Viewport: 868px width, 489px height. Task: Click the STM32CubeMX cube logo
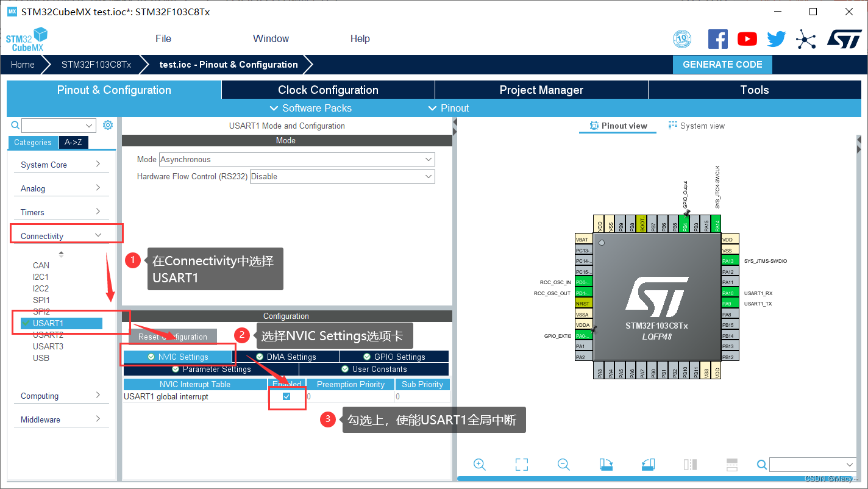(26, 39)
